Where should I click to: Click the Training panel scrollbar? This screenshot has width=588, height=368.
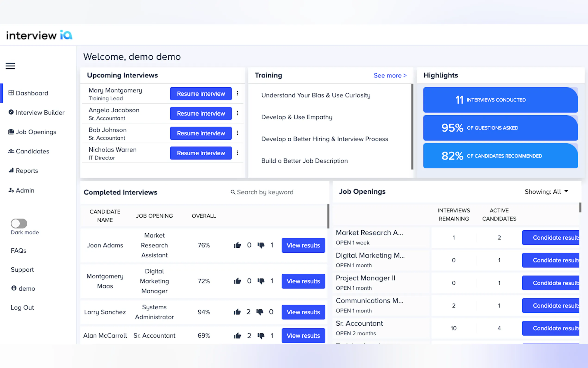point(412,127)
